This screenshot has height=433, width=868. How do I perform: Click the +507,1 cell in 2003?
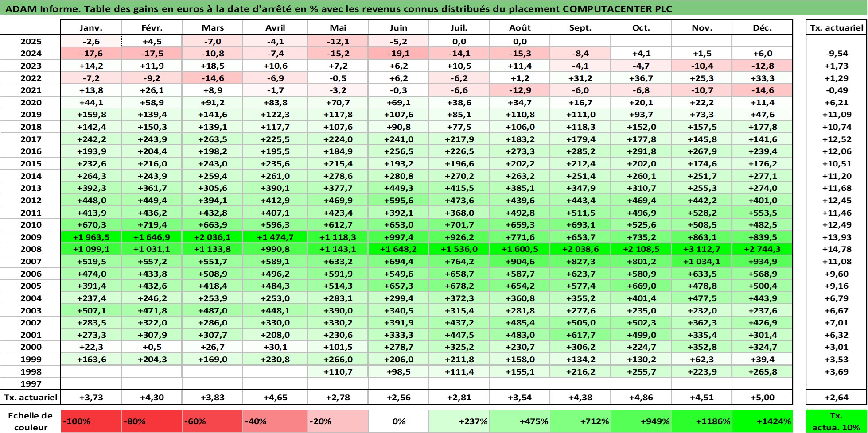tap(91, 311)
